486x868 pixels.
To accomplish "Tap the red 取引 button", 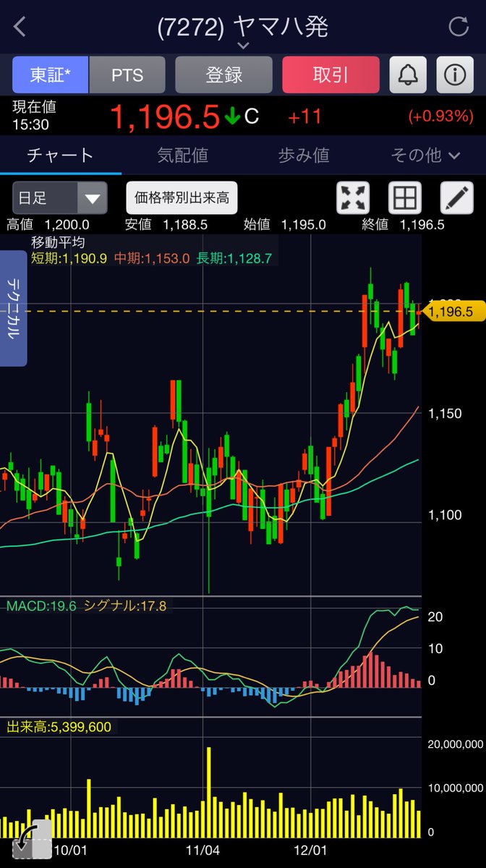I will coord(331,74).
